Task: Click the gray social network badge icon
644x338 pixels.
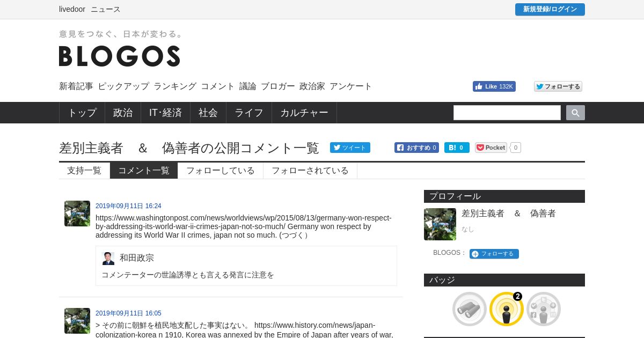Action: click(x=544, y=309)
